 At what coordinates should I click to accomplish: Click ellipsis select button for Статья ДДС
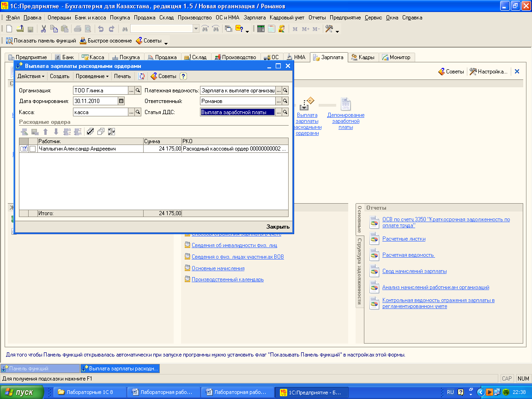coord(278,112)
